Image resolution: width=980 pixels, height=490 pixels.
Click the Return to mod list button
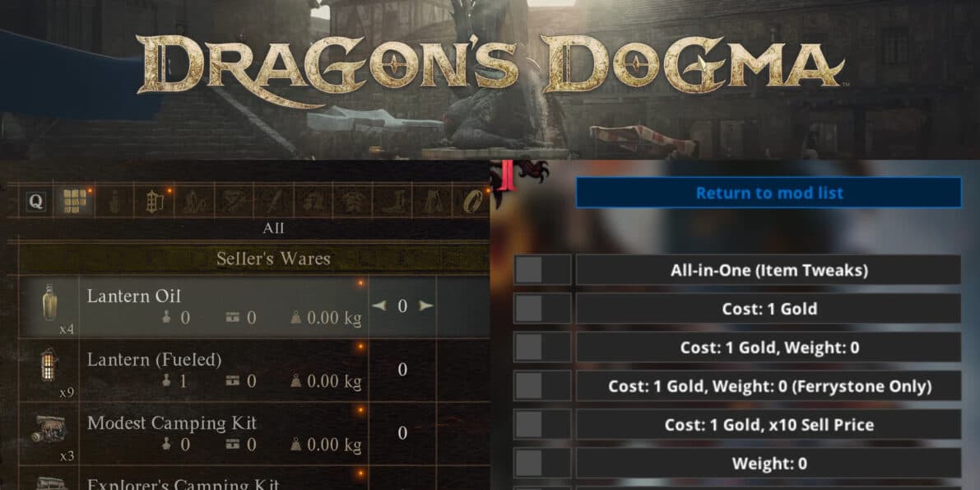pos(769,193)
